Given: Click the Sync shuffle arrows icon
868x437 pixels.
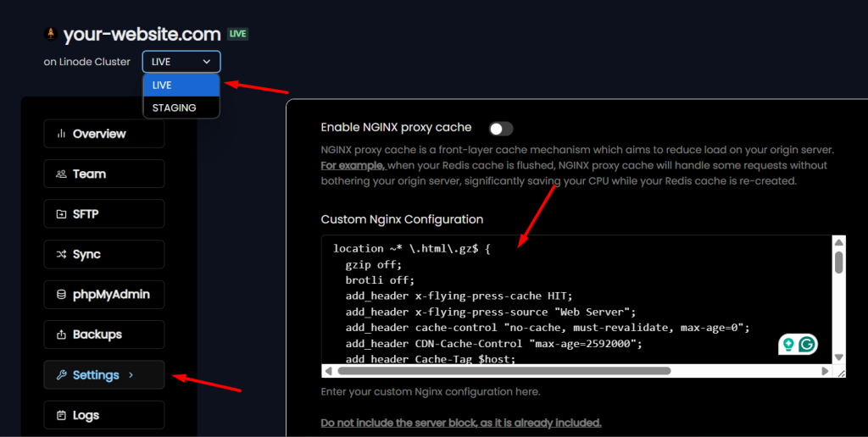Looking at the screenshot, I should click(x=61, y=254).
